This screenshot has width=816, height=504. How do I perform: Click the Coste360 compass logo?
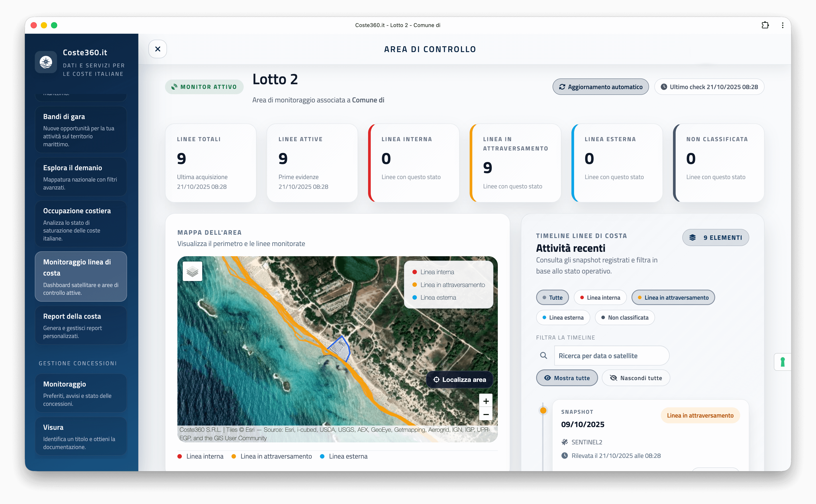[x=46, y=62]
